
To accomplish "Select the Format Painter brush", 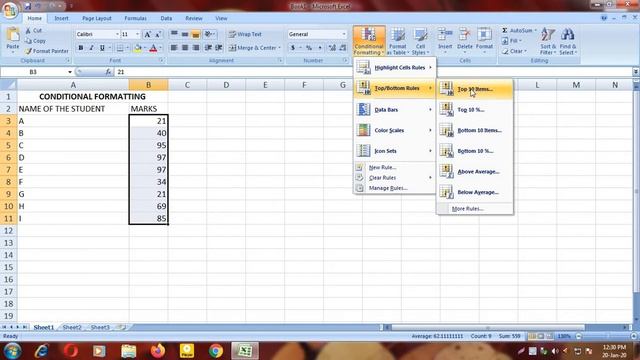I will 28,51.
